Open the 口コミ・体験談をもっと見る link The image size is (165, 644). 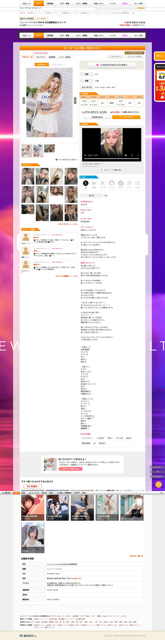66,276
